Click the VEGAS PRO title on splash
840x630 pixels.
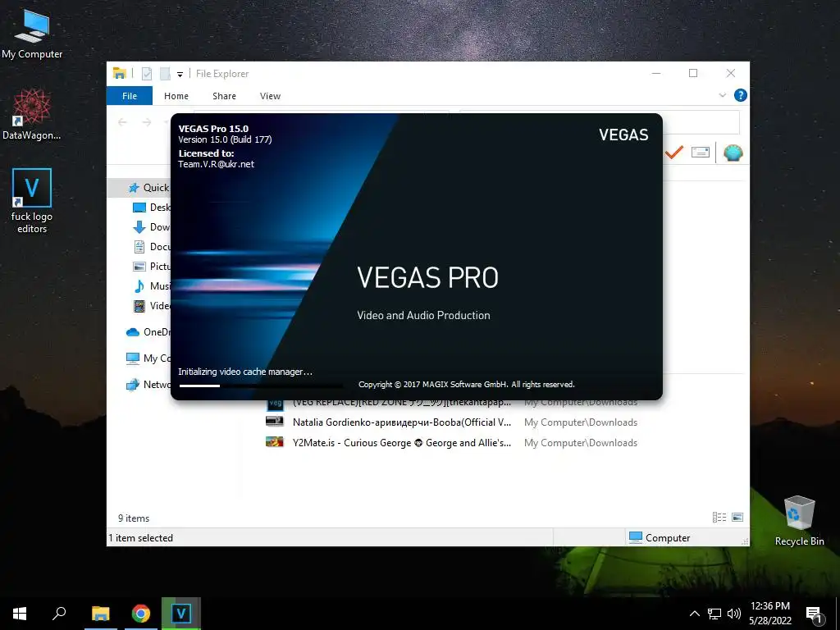point(427,277)
